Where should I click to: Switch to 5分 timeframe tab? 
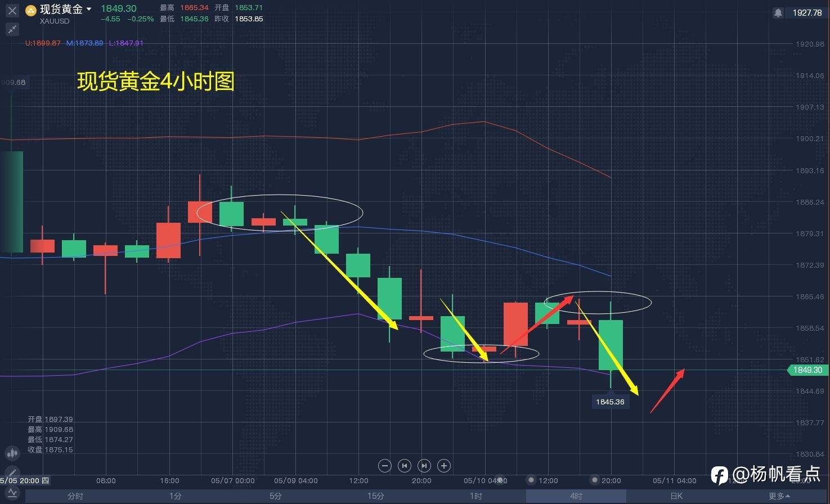[276, 496]
